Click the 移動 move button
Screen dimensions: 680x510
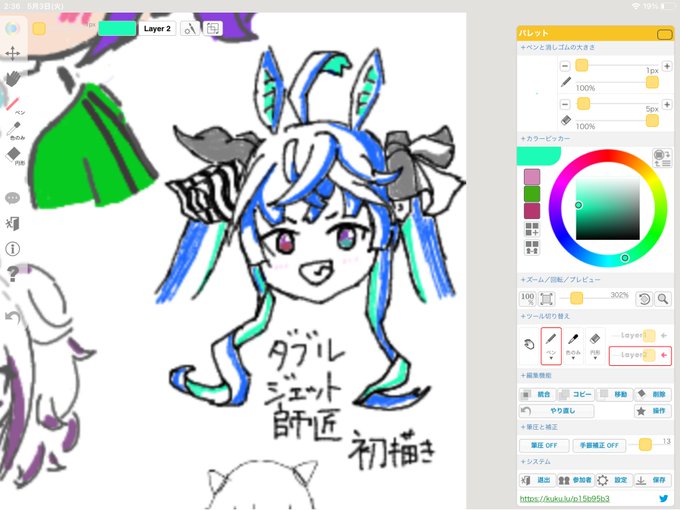614,394
